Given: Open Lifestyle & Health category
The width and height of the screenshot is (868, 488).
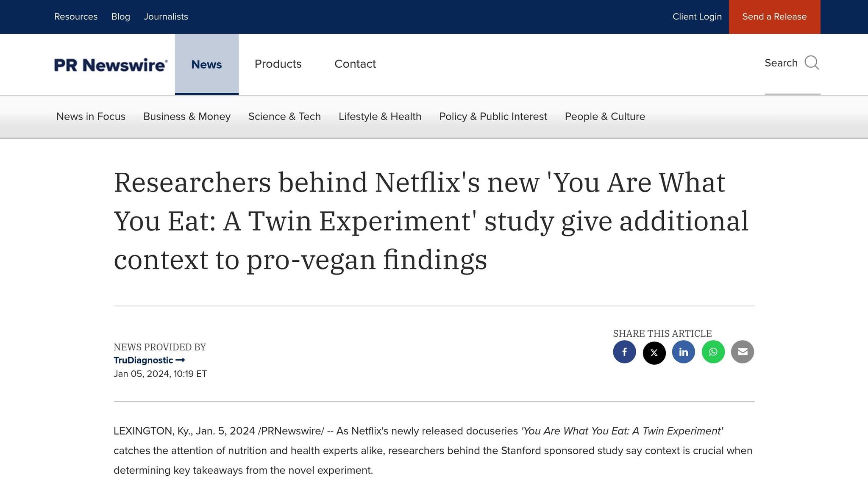Looking at the screenshot, I should pos(380,116).
